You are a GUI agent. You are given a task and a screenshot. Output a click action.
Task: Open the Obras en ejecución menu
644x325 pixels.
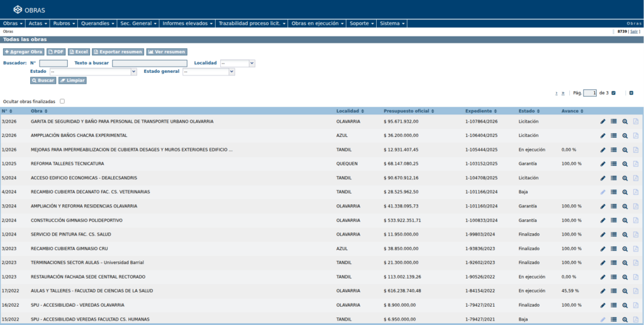317,23
